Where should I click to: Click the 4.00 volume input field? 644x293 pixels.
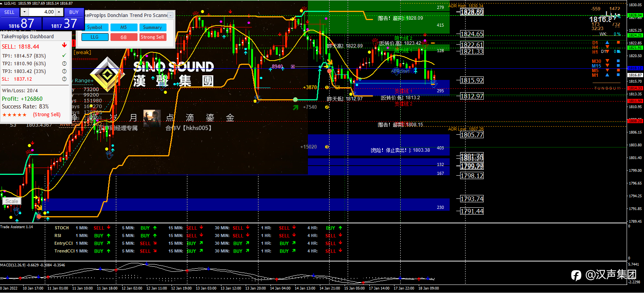[42, 12]
